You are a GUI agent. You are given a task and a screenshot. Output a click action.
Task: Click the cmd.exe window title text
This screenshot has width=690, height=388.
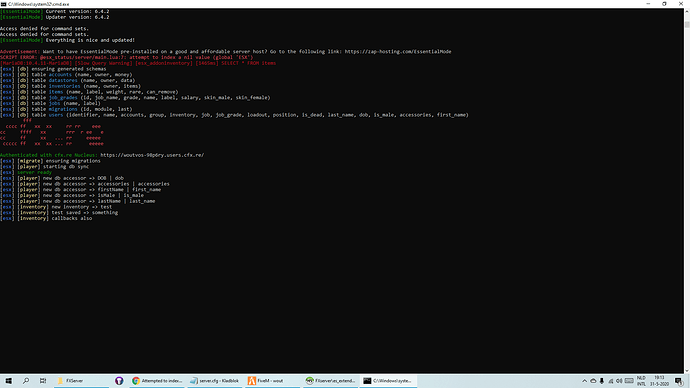click(38, 4)
